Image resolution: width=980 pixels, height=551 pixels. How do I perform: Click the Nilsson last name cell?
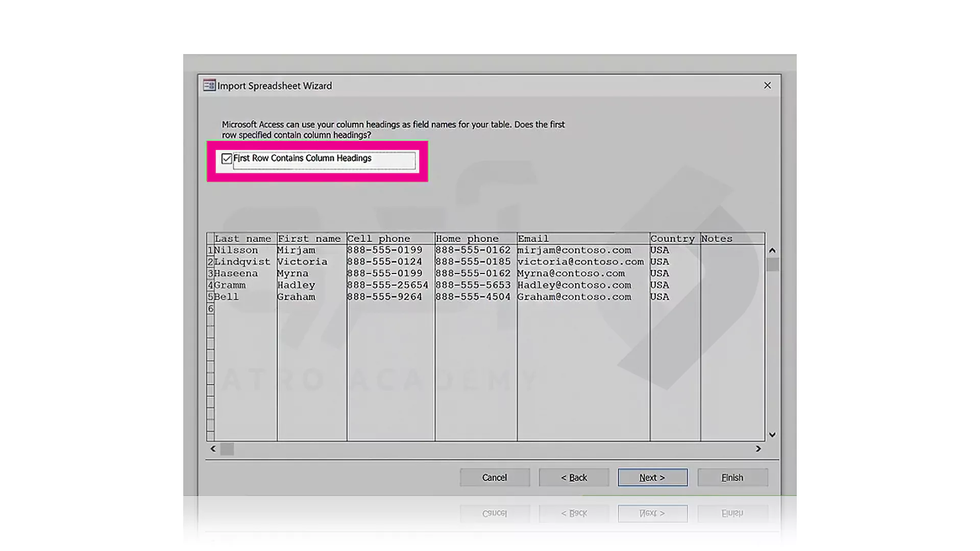pyautogui.click(x=246, y=251)
